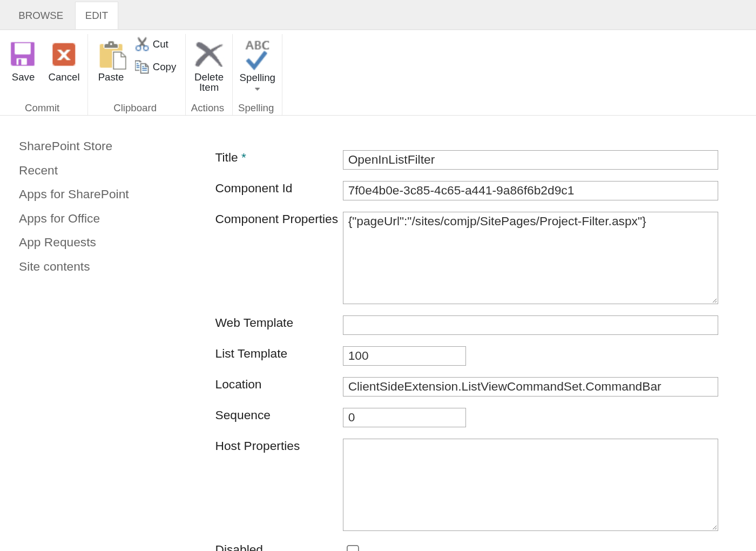
Task: Focus the Title input field
Action: (530, 160)
